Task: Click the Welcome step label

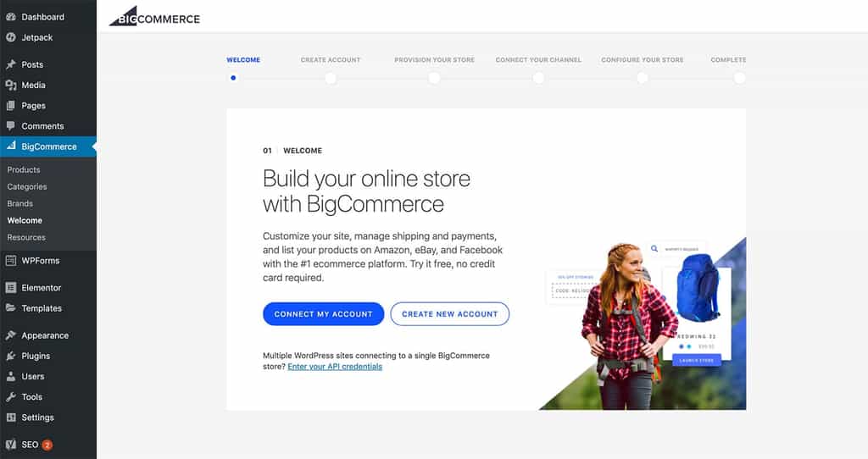Action: tap(243, 60)
